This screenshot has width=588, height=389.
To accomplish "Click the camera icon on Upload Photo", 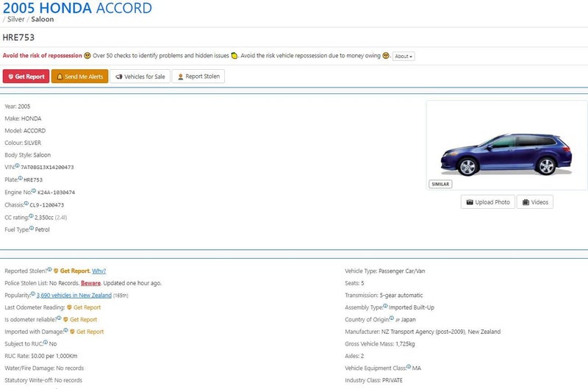I will coord(470,202).
